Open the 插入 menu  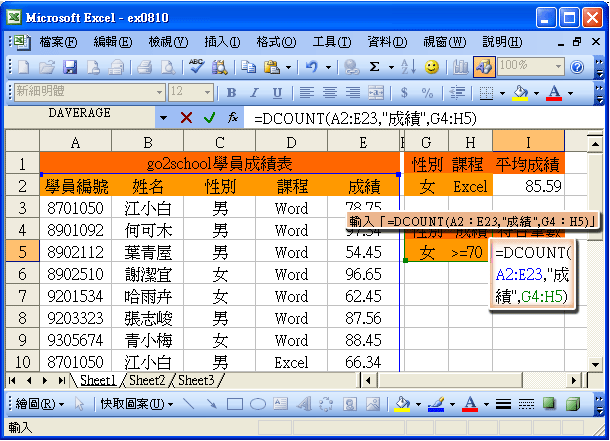pyautogui.click(x=222, y=41)
